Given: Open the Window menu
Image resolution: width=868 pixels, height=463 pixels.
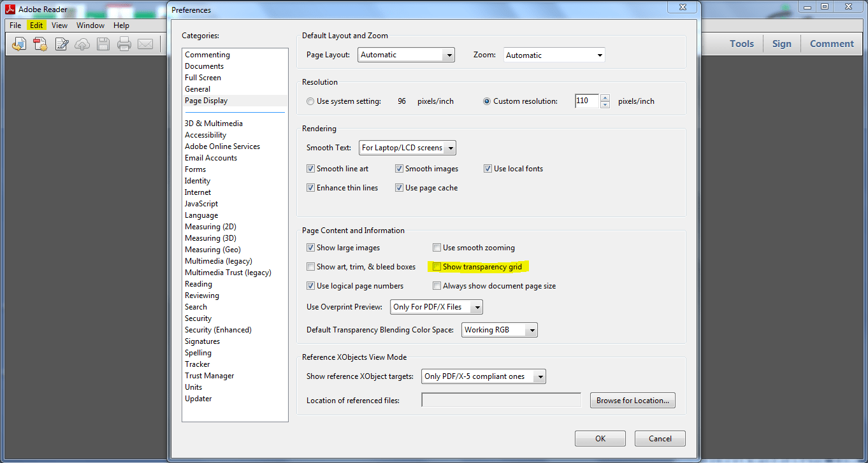Looking at the screenshot, I should pyautogui.click(x=90, y=25).
